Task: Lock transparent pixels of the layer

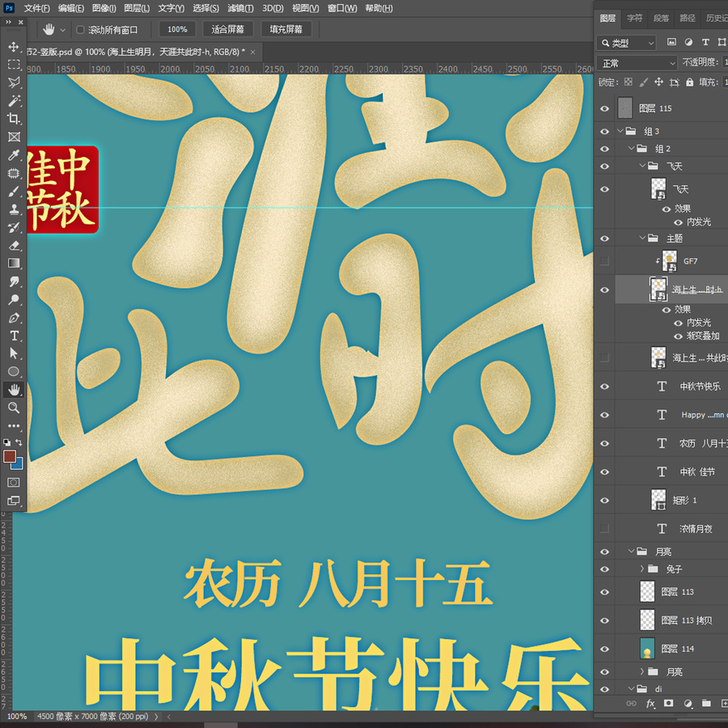Action: 629,83
